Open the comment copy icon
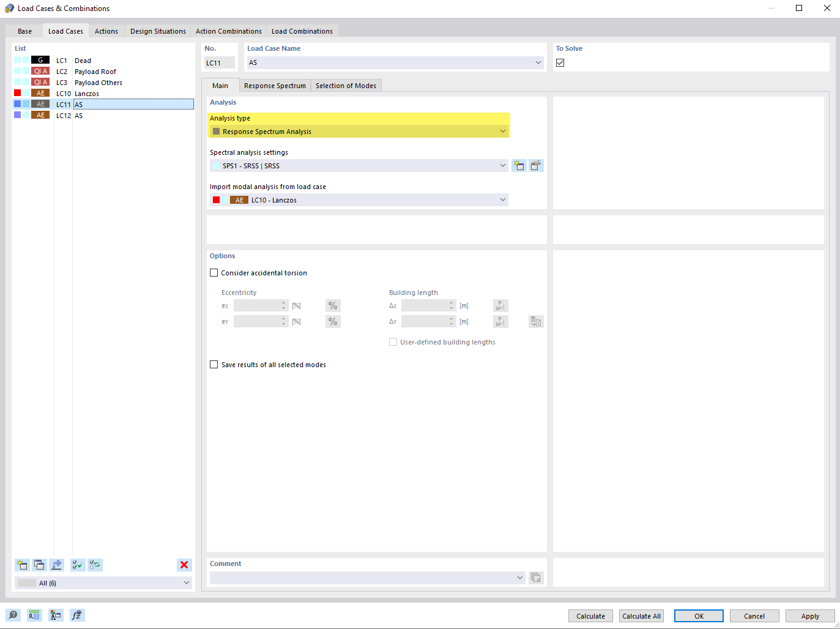The width and height of the screenshot is (840, 629). (536, 577)
